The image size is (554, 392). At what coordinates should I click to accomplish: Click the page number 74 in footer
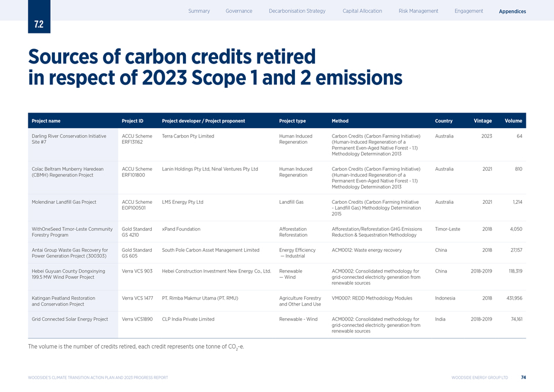523,378
